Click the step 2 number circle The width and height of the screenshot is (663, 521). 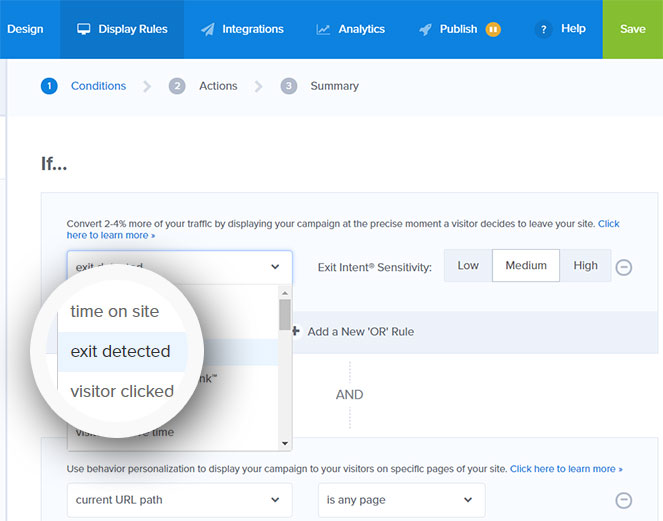click(177, 86)
